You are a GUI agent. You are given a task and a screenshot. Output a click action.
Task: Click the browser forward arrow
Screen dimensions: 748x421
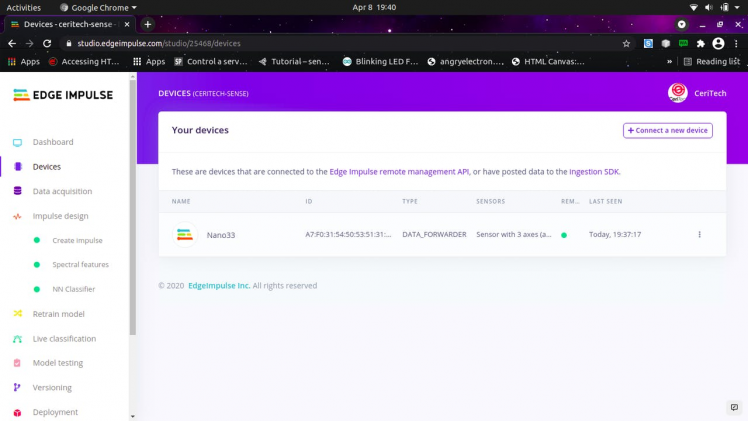tap(30, 43)
